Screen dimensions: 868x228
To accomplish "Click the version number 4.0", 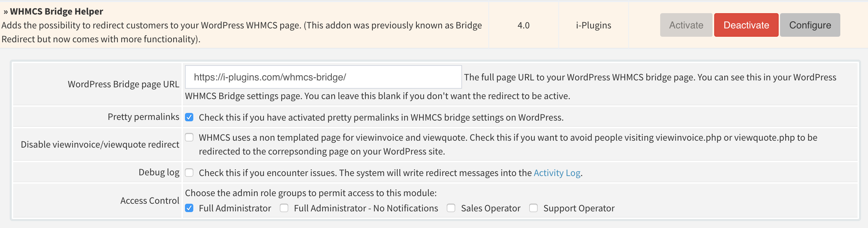I will pos(523,25).
